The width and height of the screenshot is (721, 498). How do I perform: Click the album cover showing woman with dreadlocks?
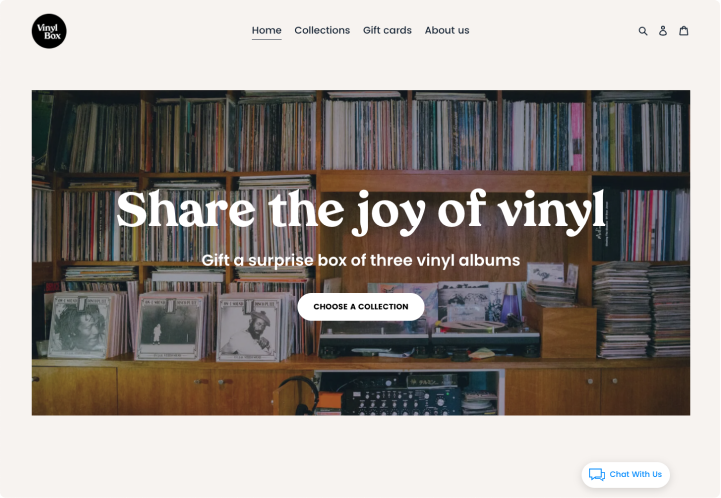click(x=80, y=325)
